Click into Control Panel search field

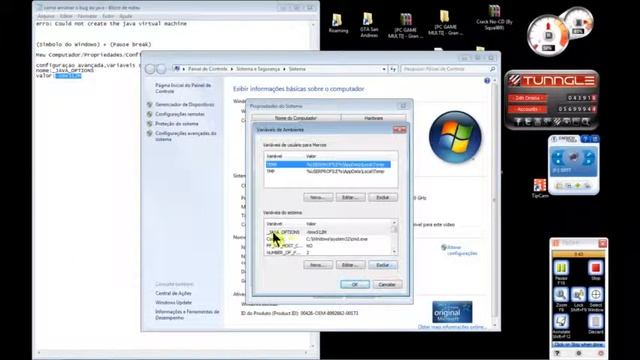[x=445, y=69]
